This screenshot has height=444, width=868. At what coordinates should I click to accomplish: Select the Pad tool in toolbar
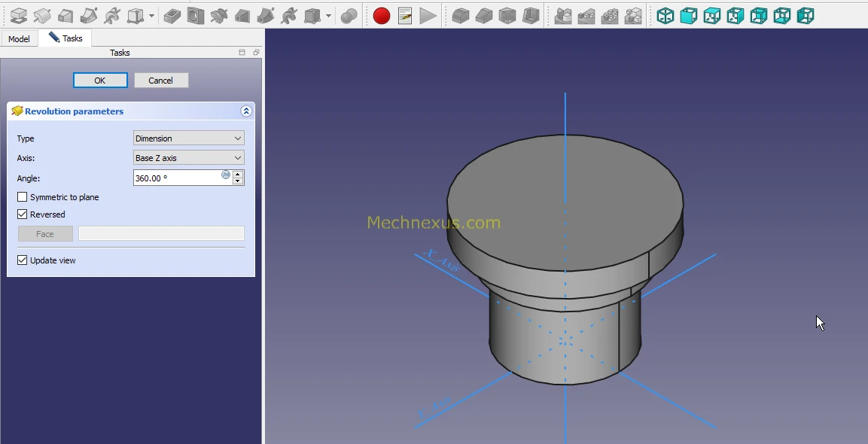19,16
